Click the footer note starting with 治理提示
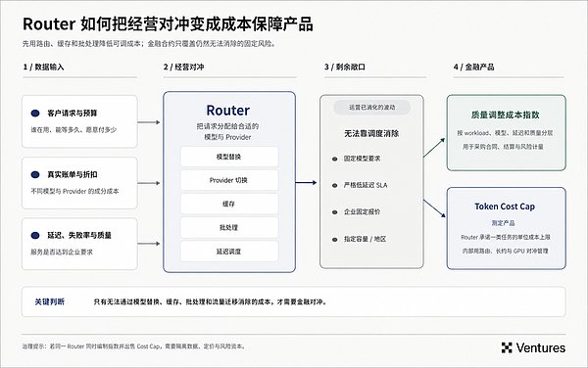 click(x=134, y=346)
